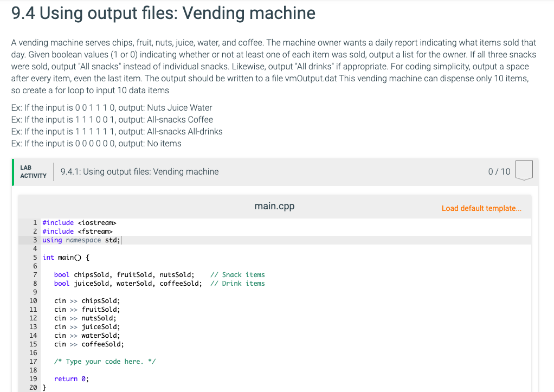Click line number 10 in the gutter
This screenshot has width=554, height=392.
(33, 300)
